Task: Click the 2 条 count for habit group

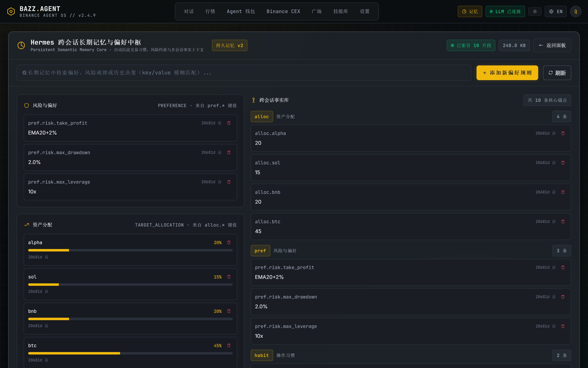Action: pos(562,355)
